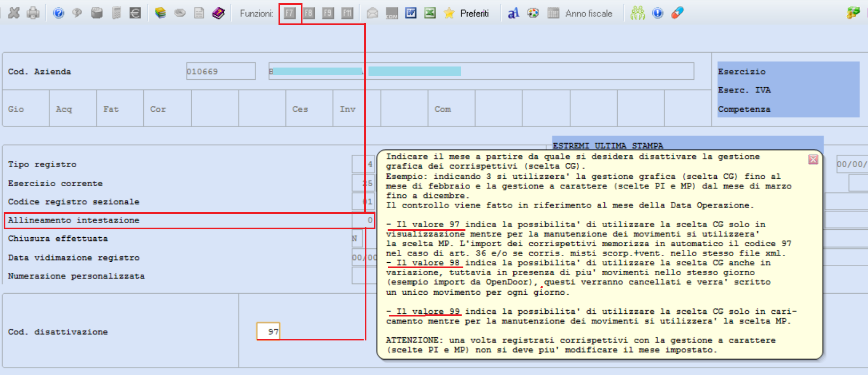Select the Ces register cell

coord(309,109)
